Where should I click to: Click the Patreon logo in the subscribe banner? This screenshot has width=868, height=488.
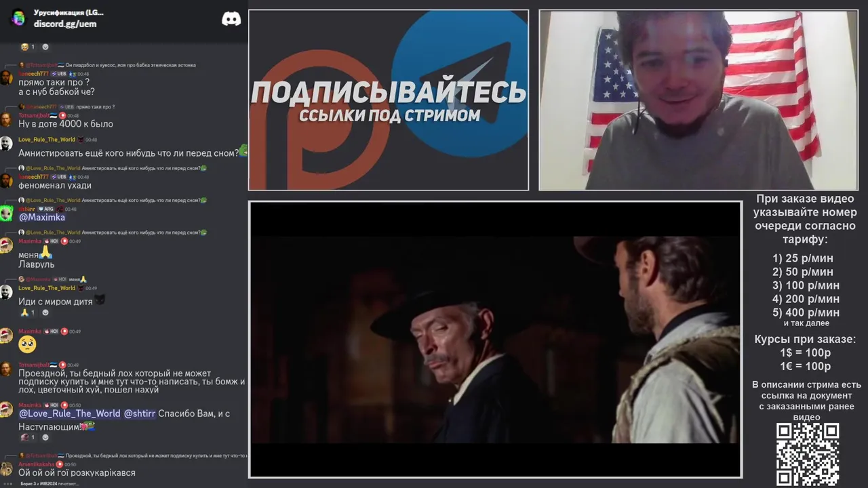pyautogui.click(x=319, y=119)
